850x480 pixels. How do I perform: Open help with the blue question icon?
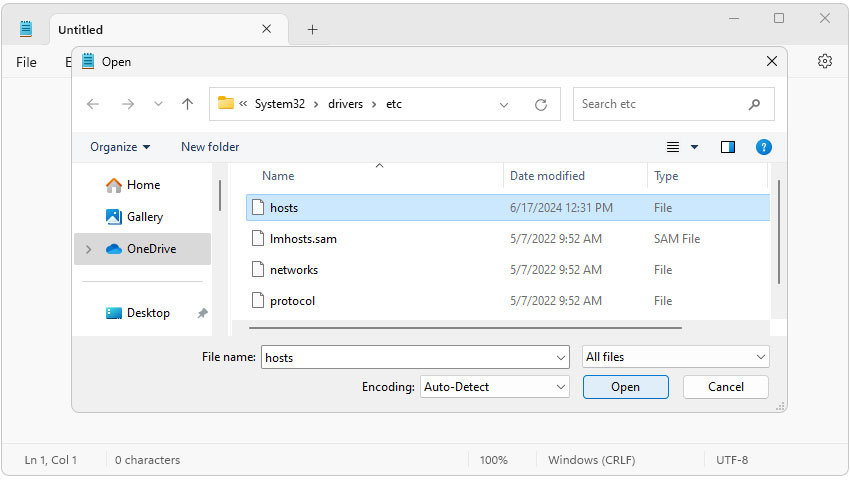[x=763, y=147]
